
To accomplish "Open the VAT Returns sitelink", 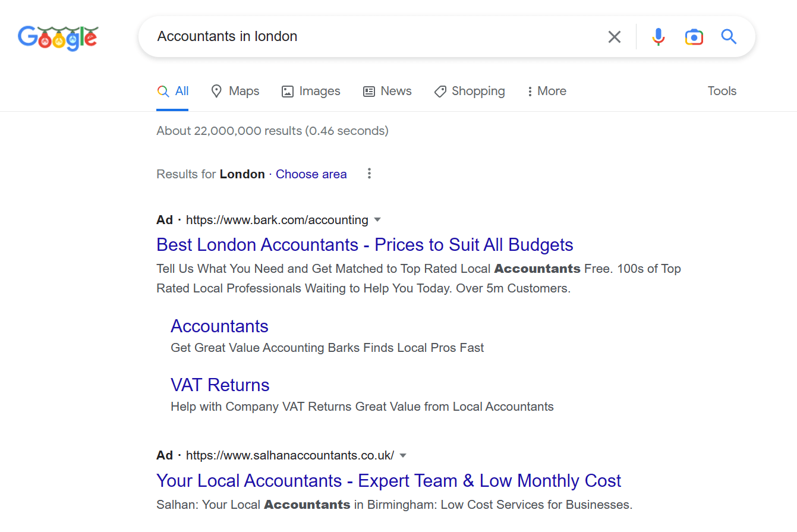I will point(220,385).
